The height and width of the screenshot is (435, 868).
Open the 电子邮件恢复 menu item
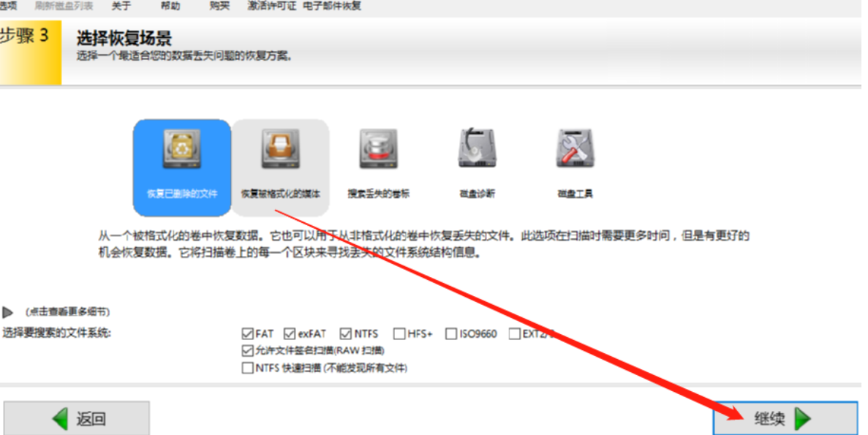click(x=332, y=6)
